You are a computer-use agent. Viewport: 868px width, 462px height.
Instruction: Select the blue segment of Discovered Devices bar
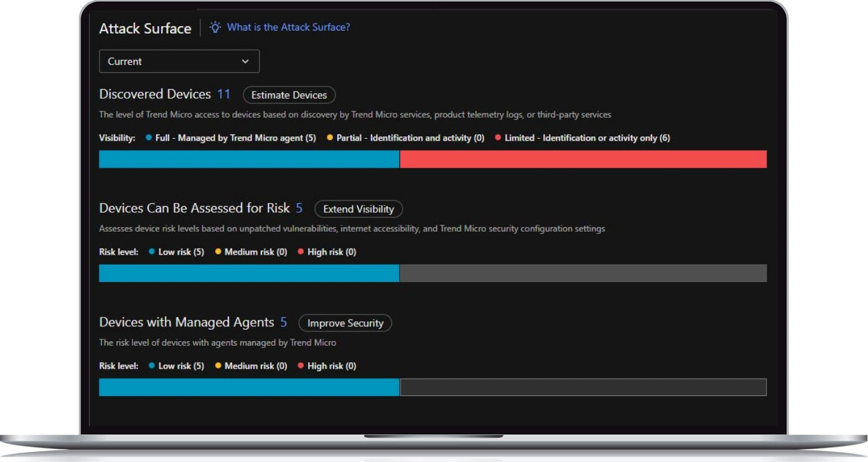[249, 159]
